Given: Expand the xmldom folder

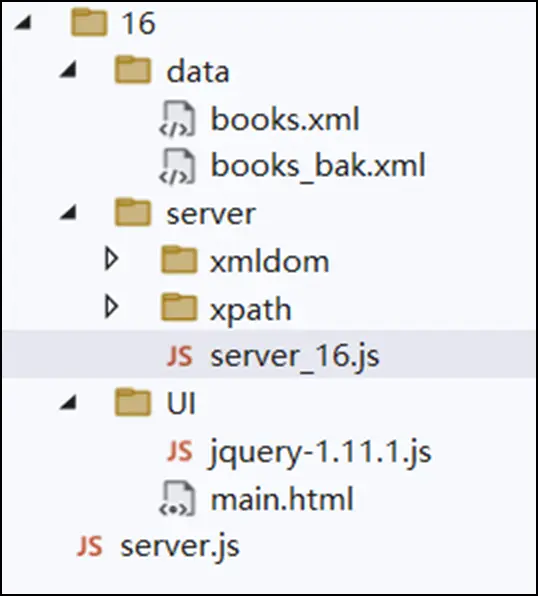Looking at the screenshot, I should point(111,260).
